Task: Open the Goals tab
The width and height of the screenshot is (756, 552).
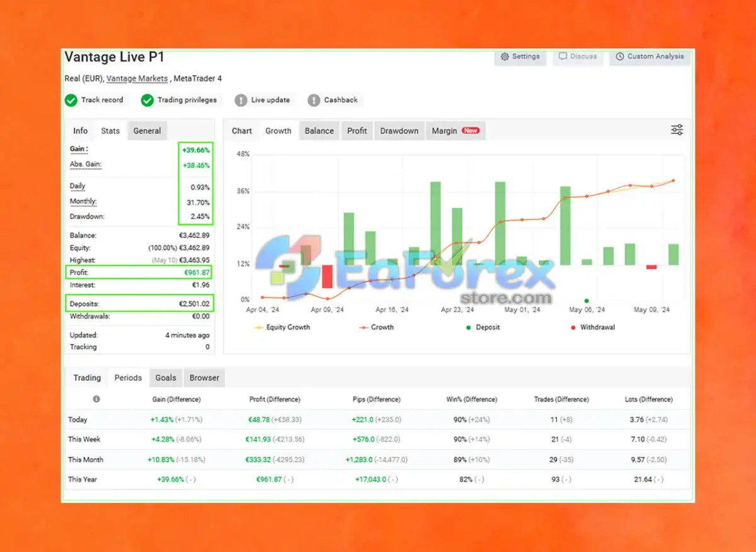Action: pyautogui.click(x=166, y=377)
